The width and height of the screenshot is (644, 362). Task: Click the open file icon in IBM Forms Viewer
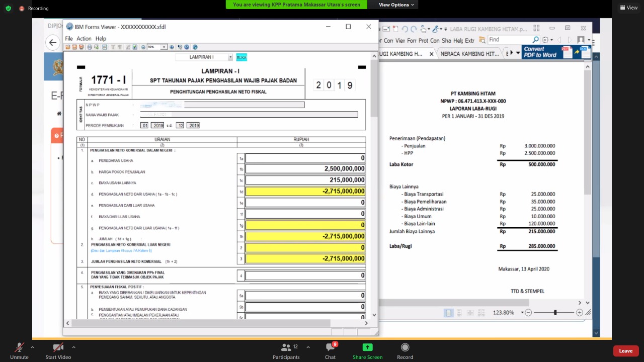[68, 47]
